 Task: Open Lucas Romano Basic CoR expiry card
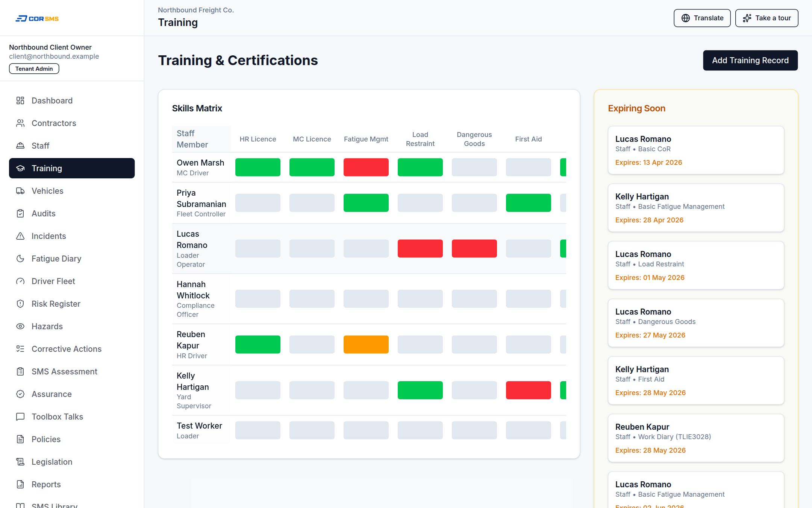[x=696, y=150]
